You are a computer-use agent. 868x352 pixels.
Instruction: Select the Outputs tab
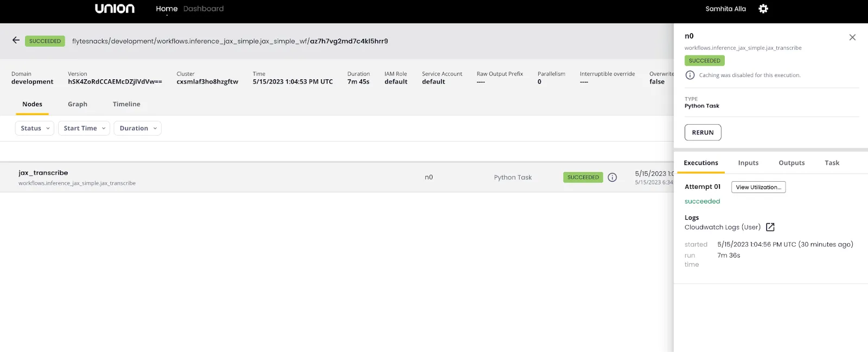792,163
